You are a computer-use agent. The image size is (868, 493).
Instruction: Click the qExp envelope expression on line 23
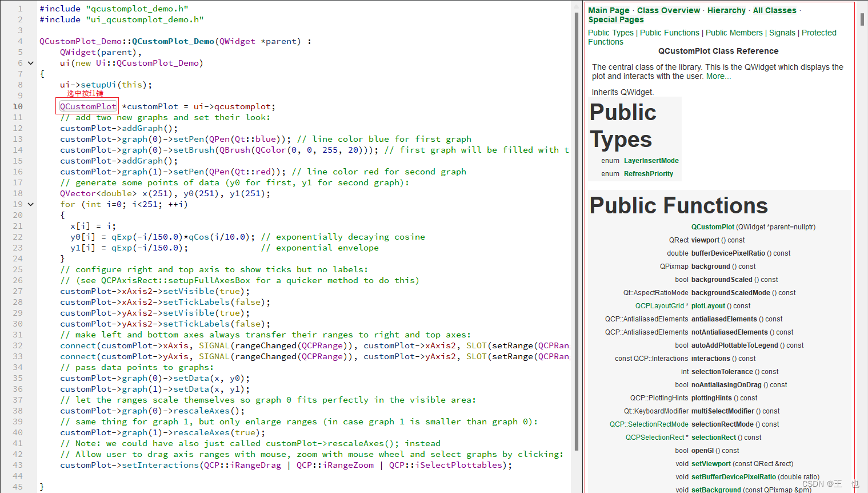pos(150,248)
